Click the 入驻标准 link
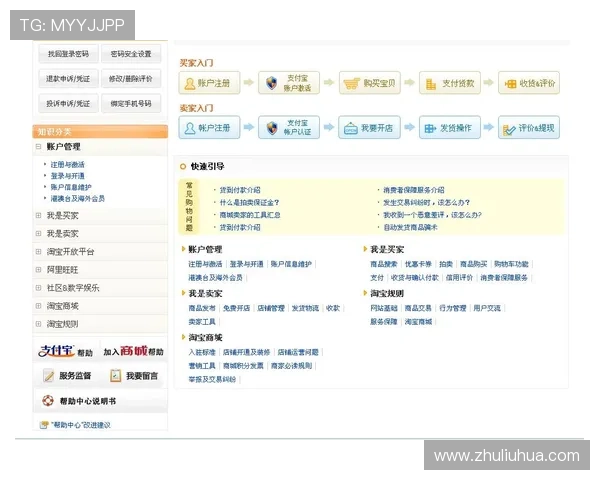Screen dimensions: 600x480 coord(202,352)
